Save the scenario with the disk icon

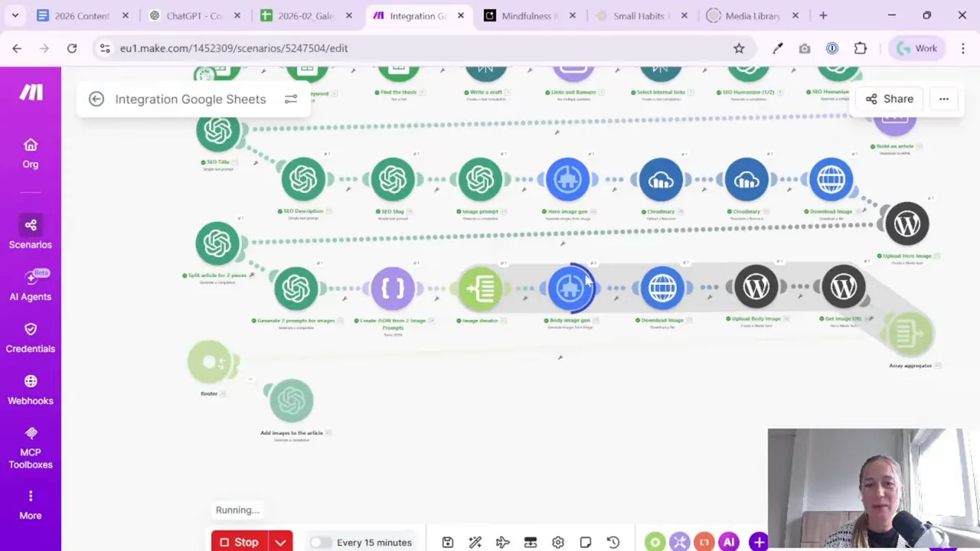point(448,543)
